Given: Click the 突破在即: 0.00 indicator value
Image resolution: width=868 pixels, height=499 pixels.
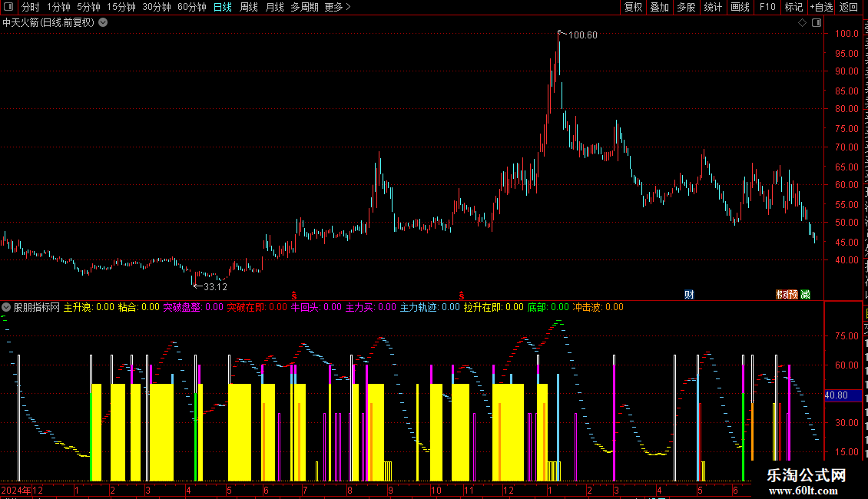Looking at the screenshot, I should click(x=257, y=307).
